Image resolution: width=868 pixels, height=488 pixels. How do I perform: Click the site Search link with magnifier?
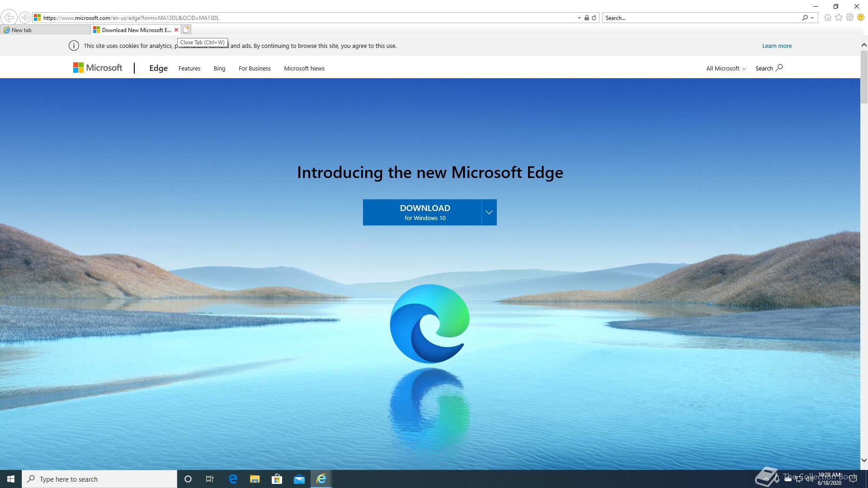[769, 68]
